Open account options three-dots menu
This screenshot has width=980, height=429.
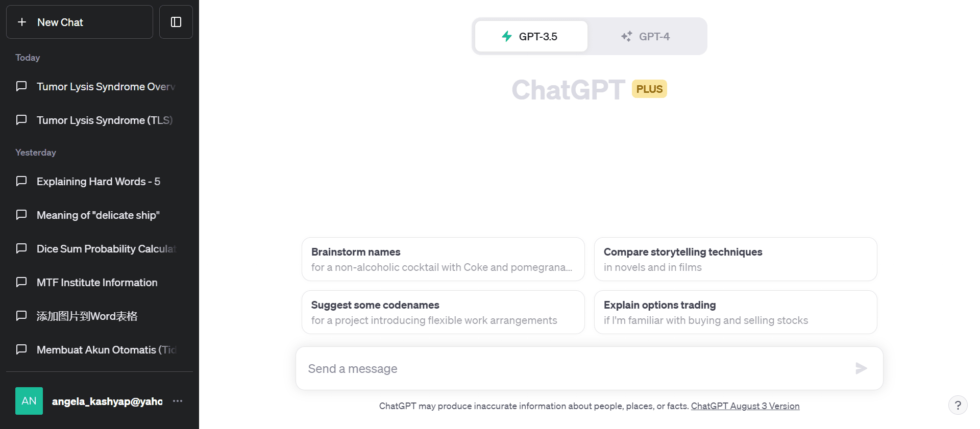tap(178, 401)
